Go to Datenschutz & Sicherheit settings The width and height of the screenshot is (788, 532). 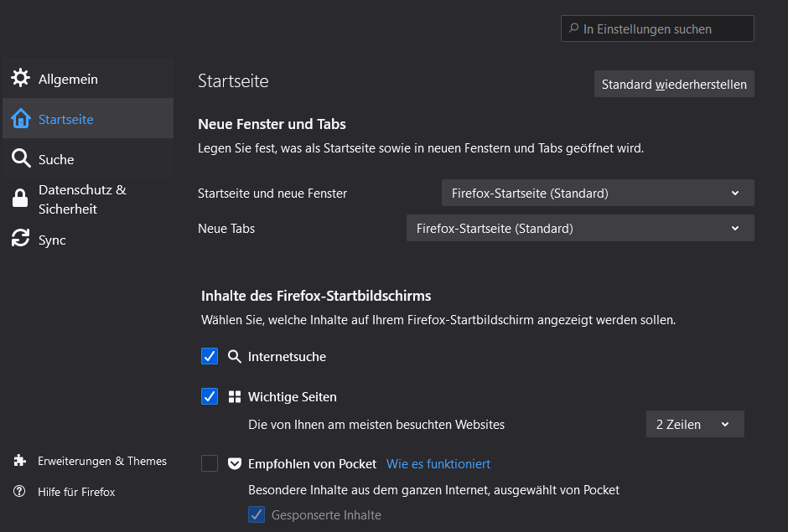coord(82,199)
